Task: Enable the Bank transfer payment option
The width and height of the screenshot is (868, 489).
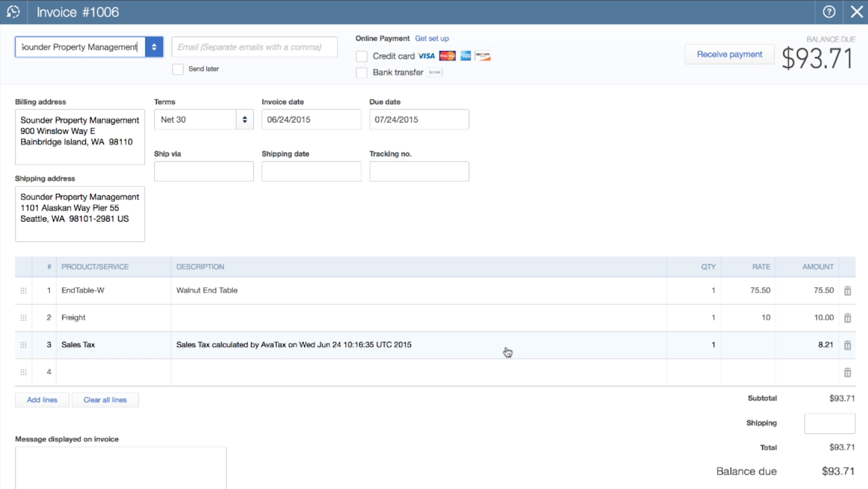Action: coord(361,72)
